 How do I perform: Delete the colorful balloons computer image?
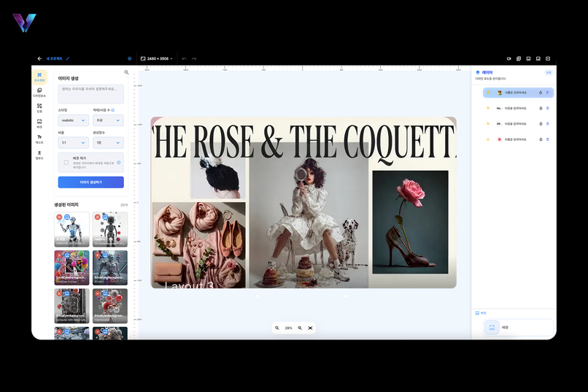coord(59,255)
